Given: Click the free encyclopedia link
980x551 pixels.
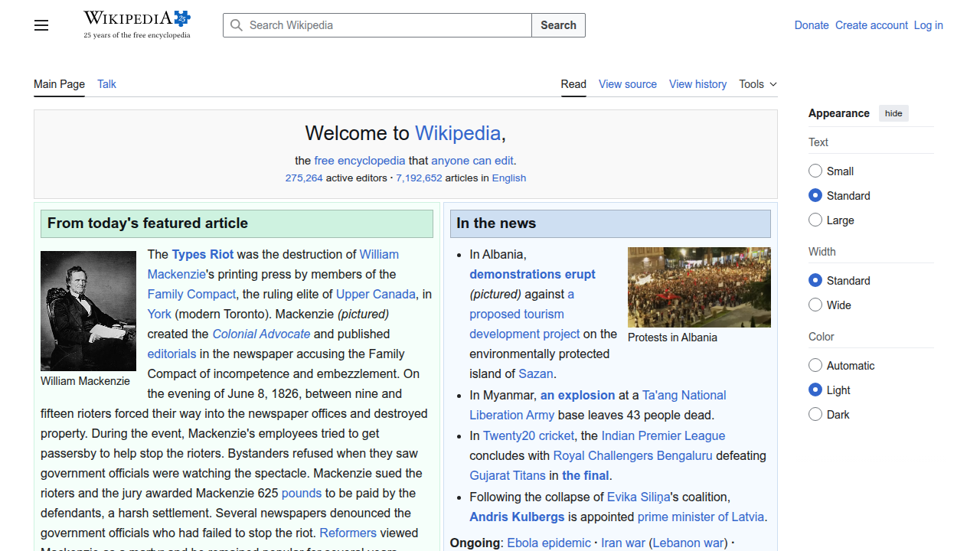Looking at the screenshot, I should pyautogui.click(x=360, y=161).
